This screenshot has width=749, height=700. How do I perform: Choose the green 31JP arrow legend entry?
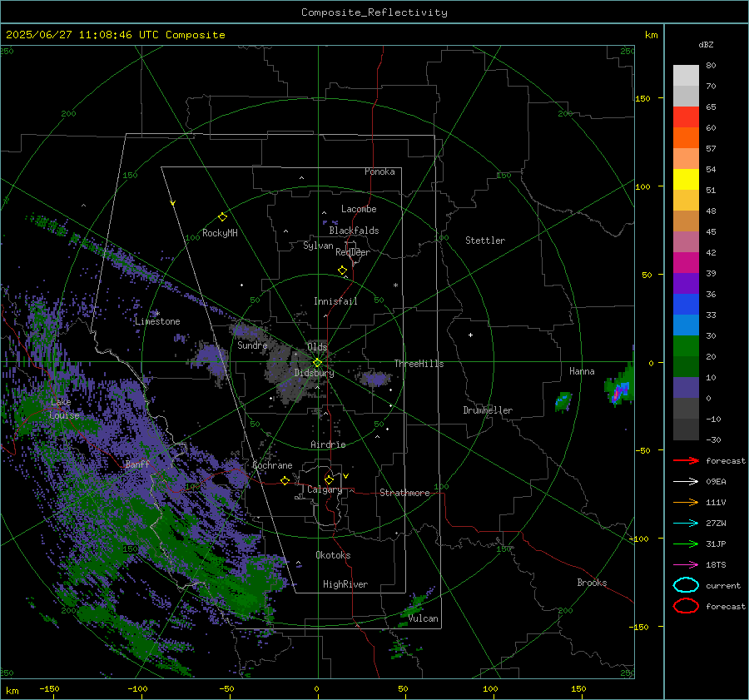pos(686,544)
